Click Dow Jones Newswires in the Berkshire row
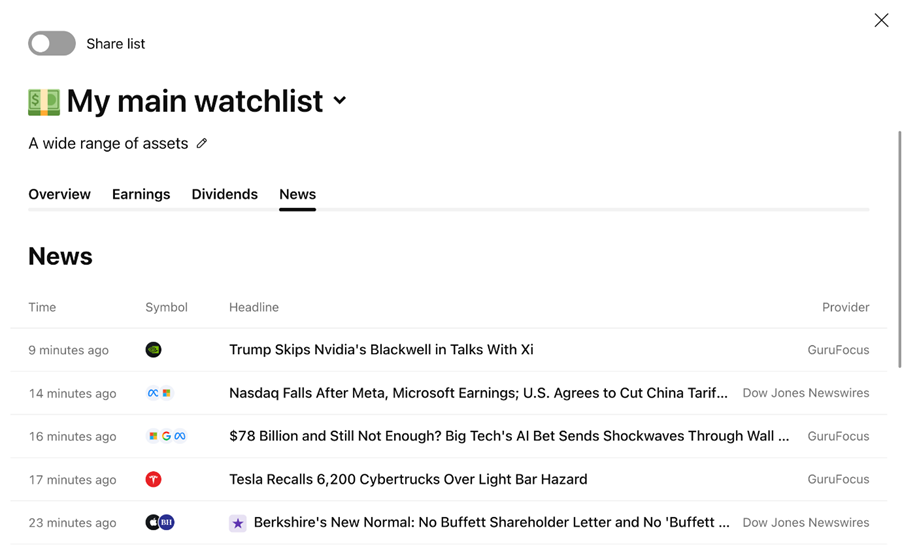Image resolution: width=902 pixels, height=551 pixels. [806, 522]
